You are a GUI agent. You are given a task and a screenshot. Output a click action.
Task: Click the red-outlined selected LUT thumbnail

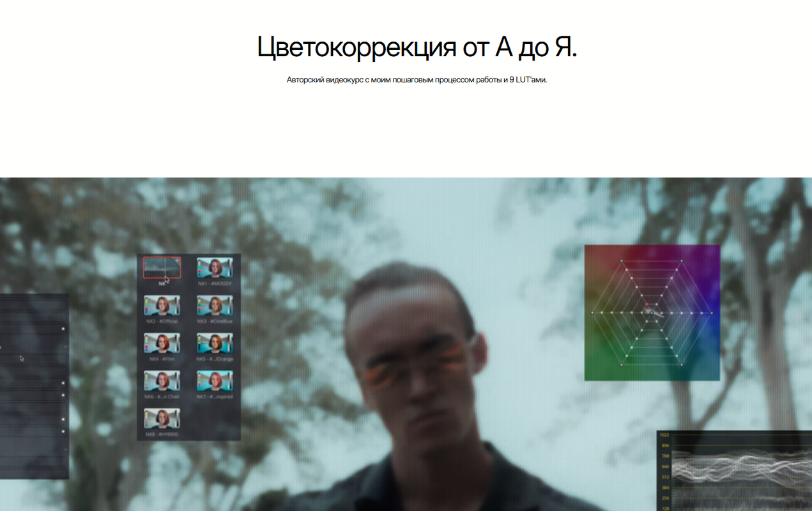point(162,267)
